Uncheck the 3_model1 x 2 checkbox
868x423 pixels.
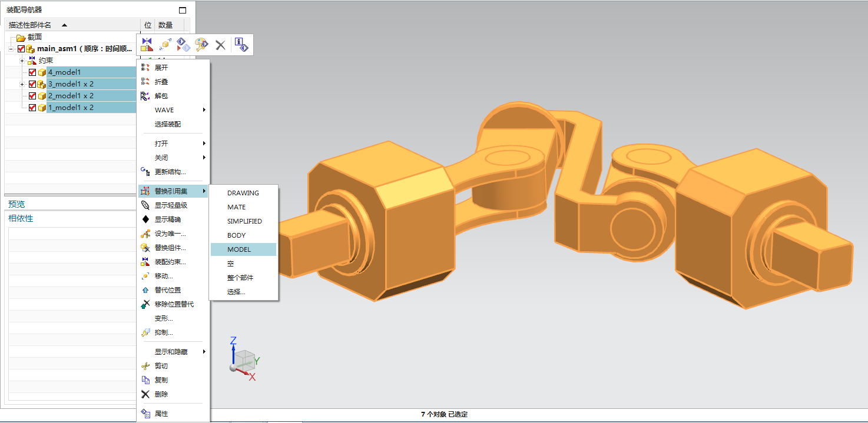(x=32, y=84)
